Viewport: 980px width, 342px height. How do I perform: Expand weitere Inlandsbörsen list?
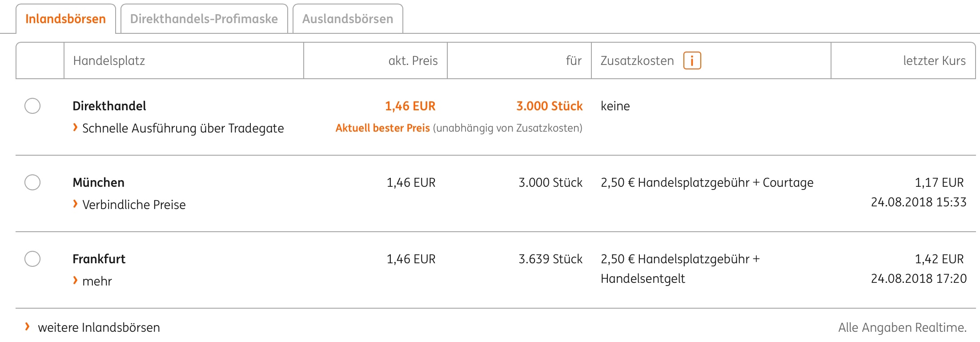point(99,328)
